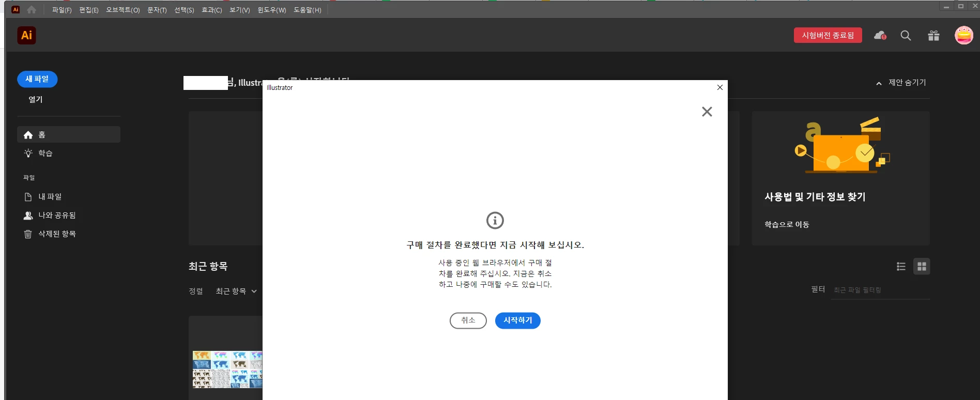Open 최근 항목 sort dropdown
Viewport: 980px width, 400px height.
tap(236, 291)
